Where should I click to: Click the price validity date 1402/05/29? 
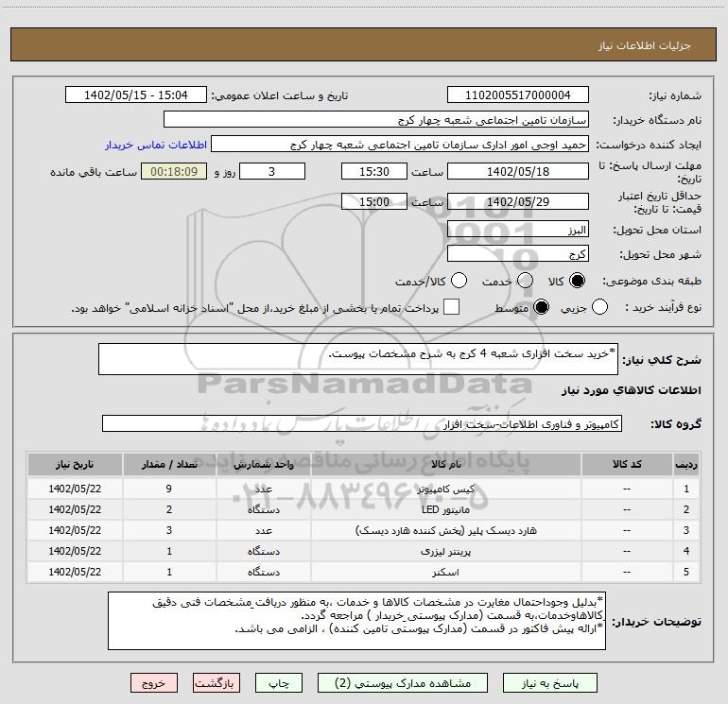coord(518,201)
